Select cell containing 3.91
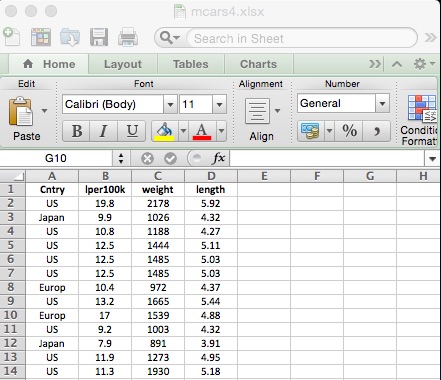The width and height of the screenshot is (441, 380). 211,343
